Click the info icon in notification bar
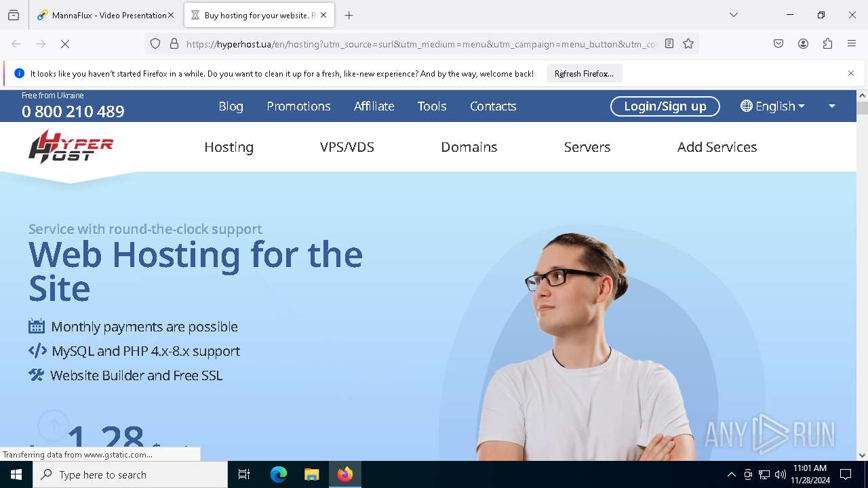The width and height of the screenshot is (868, 488). [19, 73]
